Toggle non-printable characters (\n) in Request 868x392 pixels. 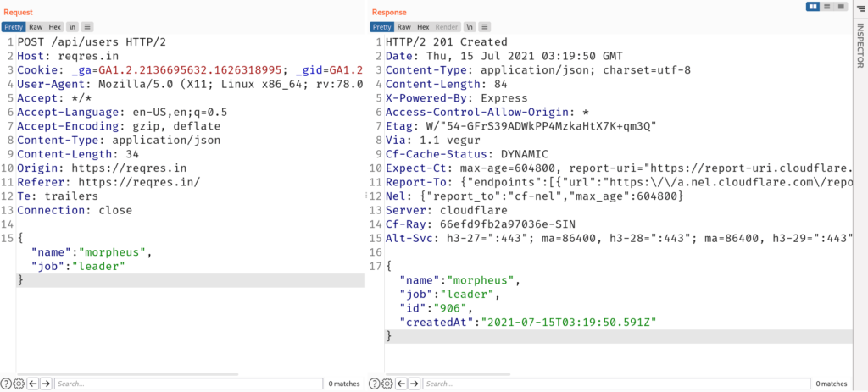(73, 26)
